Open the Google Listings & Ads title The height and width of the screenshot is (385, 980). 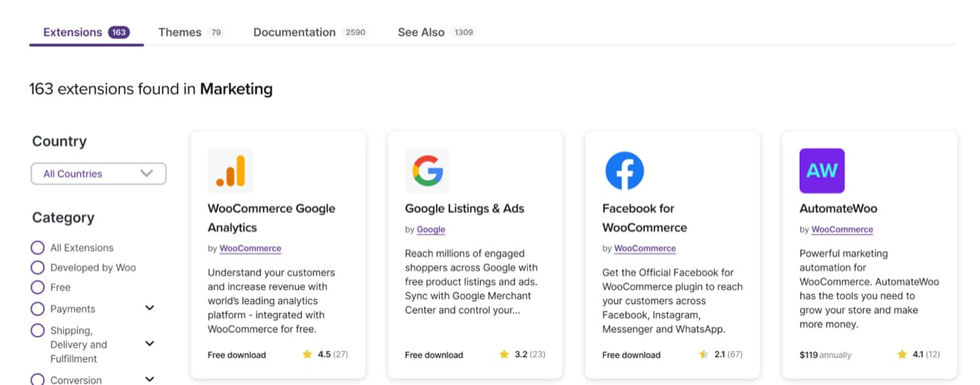point(464,209)
